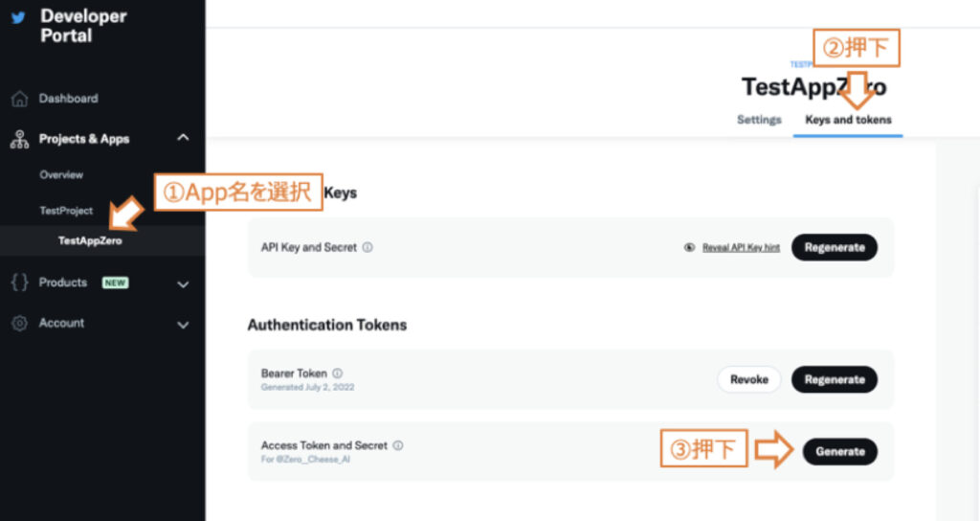
Task: Click 'Generated July 2, 2022' text
Action: [307, 387]
